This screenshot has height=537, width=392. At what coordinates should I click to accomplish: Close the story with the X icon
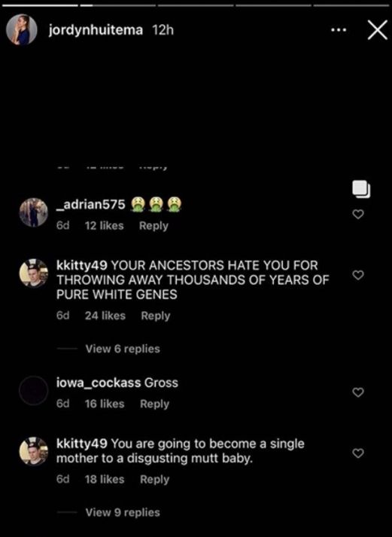(377, 30)
